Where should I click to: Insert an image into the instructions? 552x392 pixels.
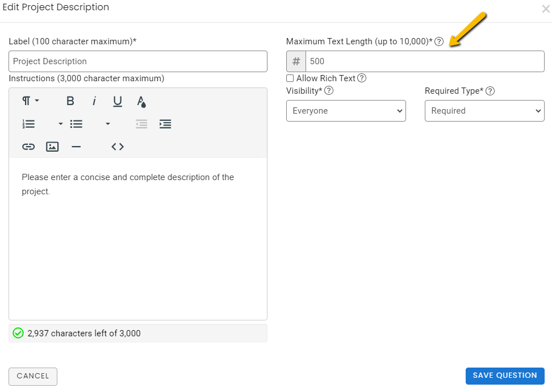pyautogui.click(x=52, y=147)
